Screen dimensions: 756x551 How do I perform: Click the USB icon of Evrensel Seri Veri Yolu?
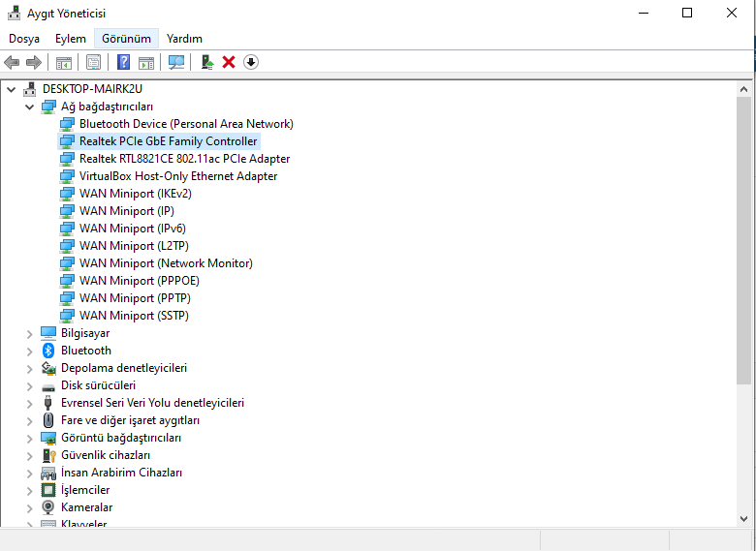pyautogui.click(x=48, y=403)
